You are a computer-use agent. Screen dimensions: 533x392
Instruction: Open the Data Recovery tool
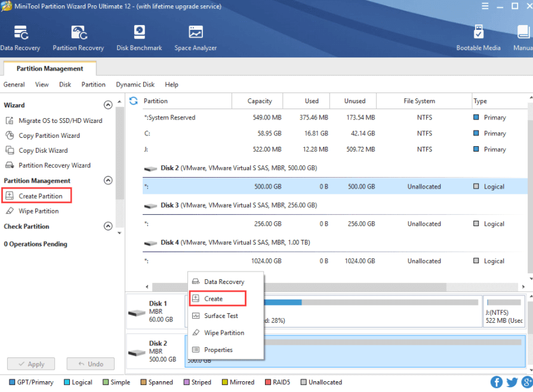(x=20, y=36)
